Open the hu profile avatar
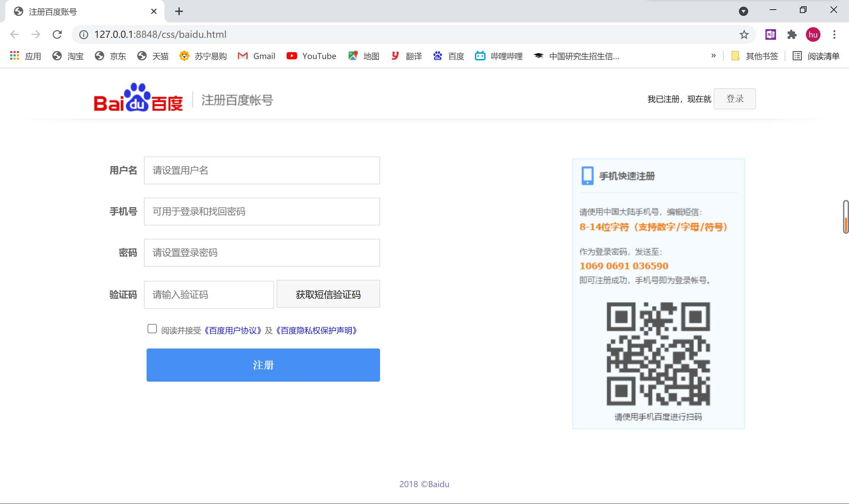The width and height of the screenshot is (849, 504). coord(813,34)
